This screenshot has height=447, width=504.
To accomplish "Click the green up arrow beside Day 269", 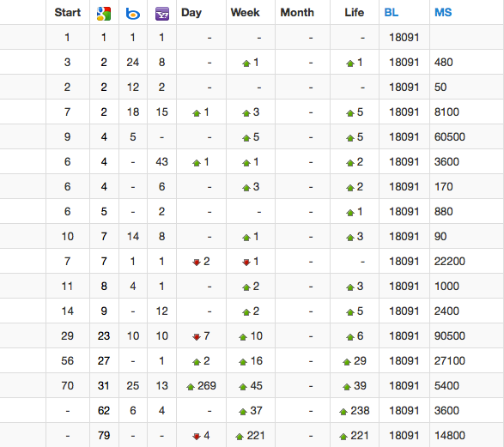I will coord(191,387).
